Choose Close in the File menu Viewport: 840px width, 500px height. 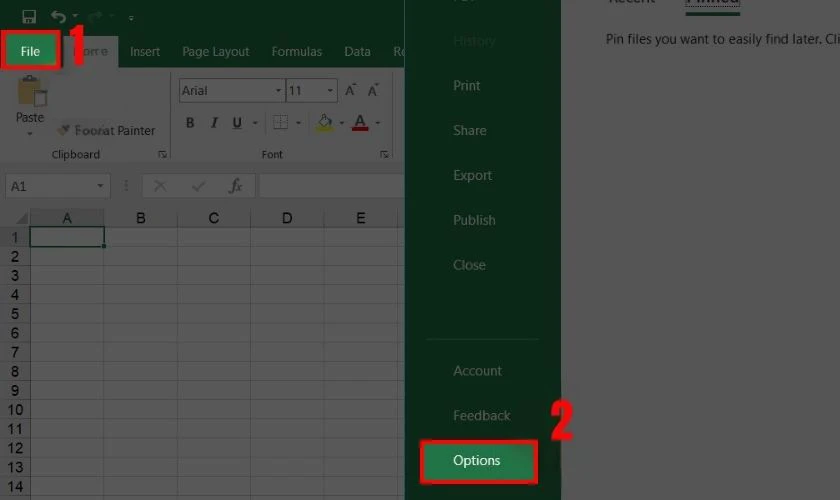click(x=469, y=265)
